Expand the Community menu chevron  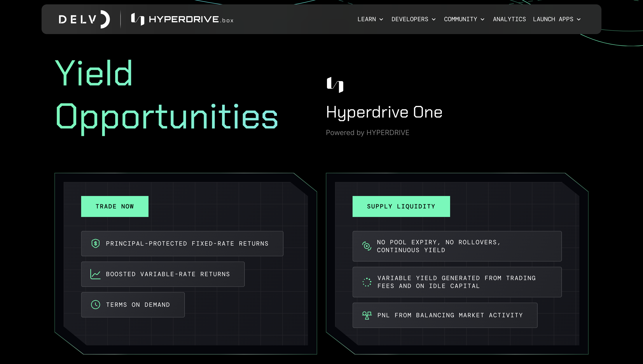(x=483, y=19)
